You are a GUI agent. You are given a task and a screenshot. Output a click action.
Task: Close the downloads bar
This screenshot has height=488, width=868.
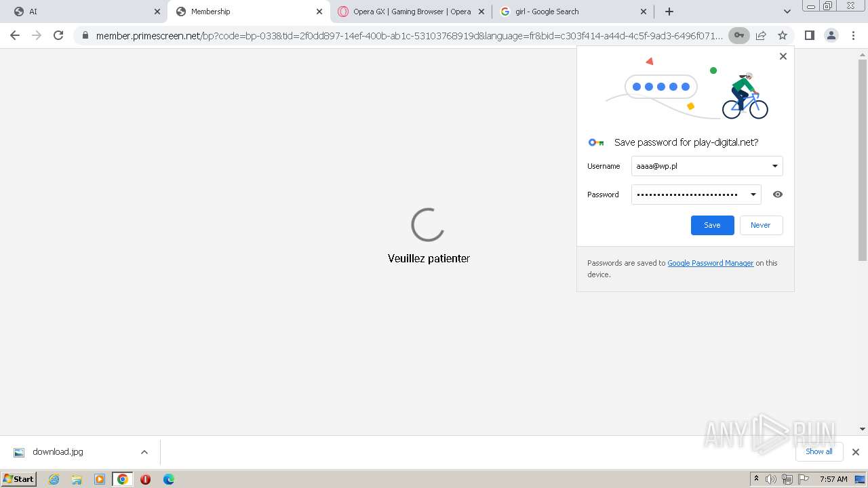(855, 452)
